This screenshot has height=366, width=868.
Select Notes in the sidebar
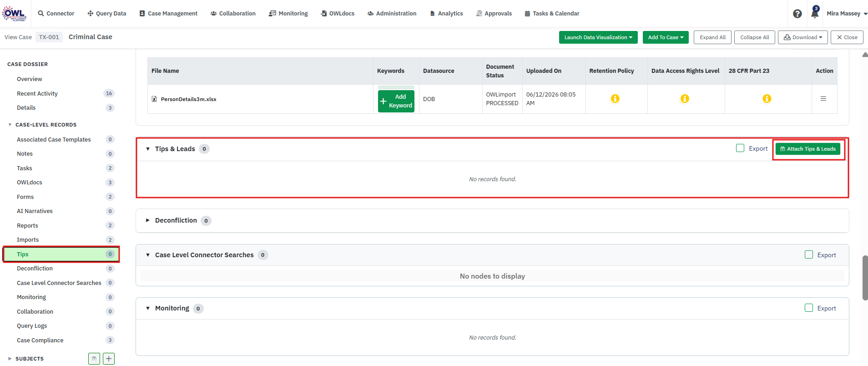pos(25,154)
